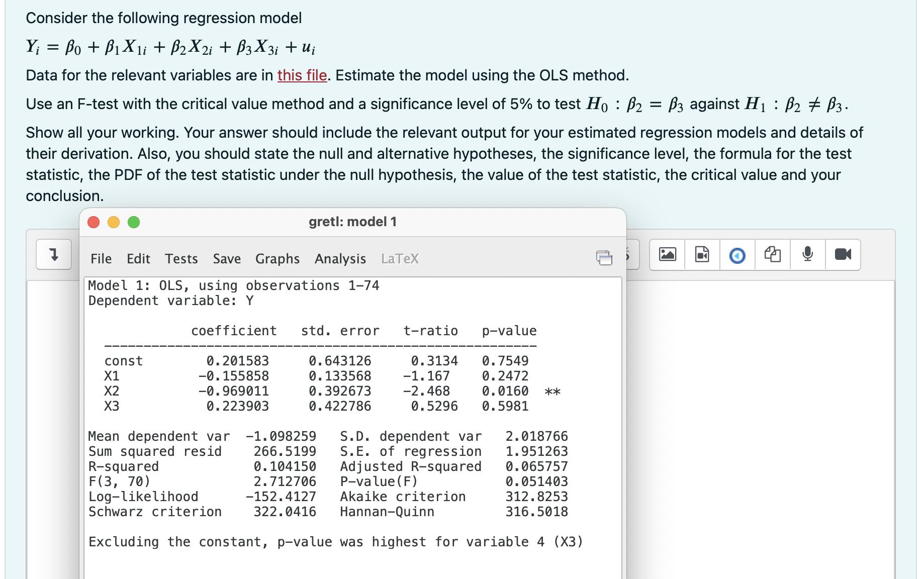
Task: Open the Save menu
Action: (x=227, y=259)
